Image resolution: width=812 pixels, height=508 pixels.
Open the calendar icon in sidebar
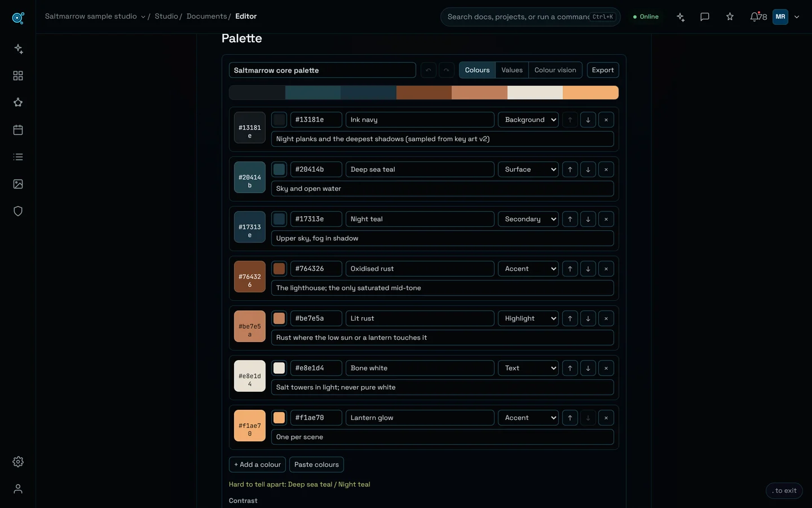[x=18, y=130]
